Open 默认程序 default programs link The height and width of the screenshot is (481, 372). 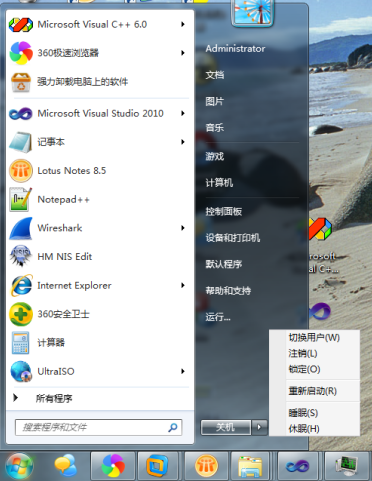coord(224,265)
